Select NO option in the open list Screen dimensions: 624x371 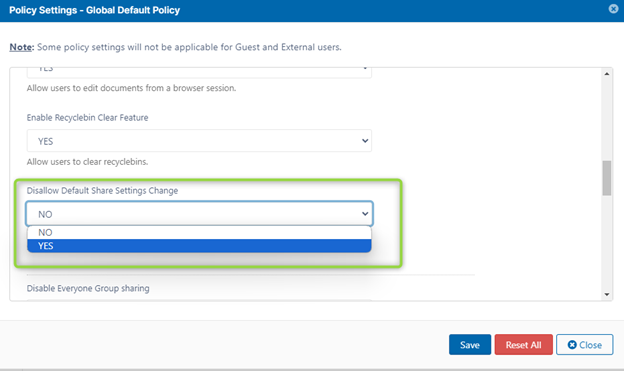pyautogui.click(x=199, y=232)
